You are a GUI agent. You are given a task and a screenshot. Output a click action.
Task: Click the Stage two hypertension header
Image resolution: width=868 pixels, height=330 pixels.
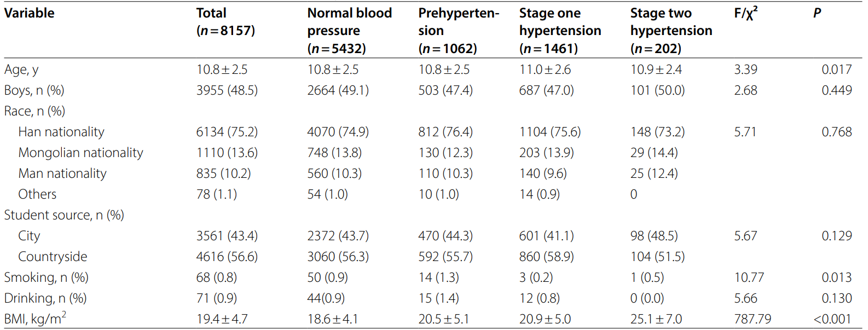671,31
